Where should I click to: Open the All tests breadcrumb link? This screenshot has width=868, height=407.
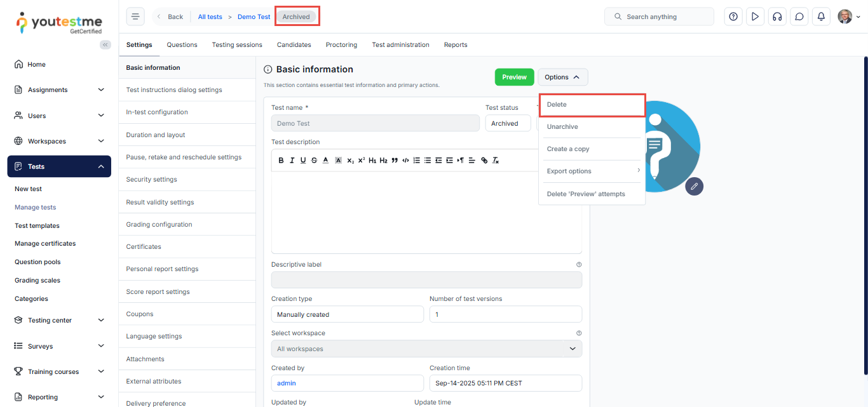pos(210,17)
